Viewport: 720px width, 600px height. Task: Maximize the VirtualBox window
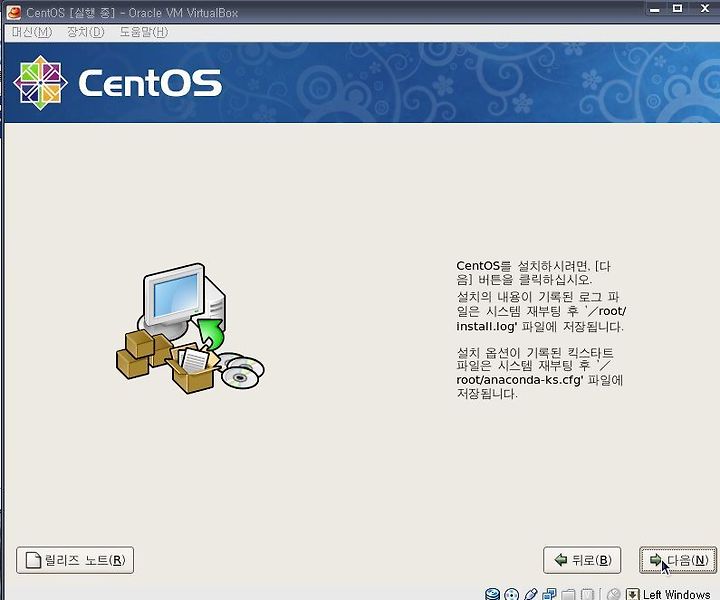(677, 8)
